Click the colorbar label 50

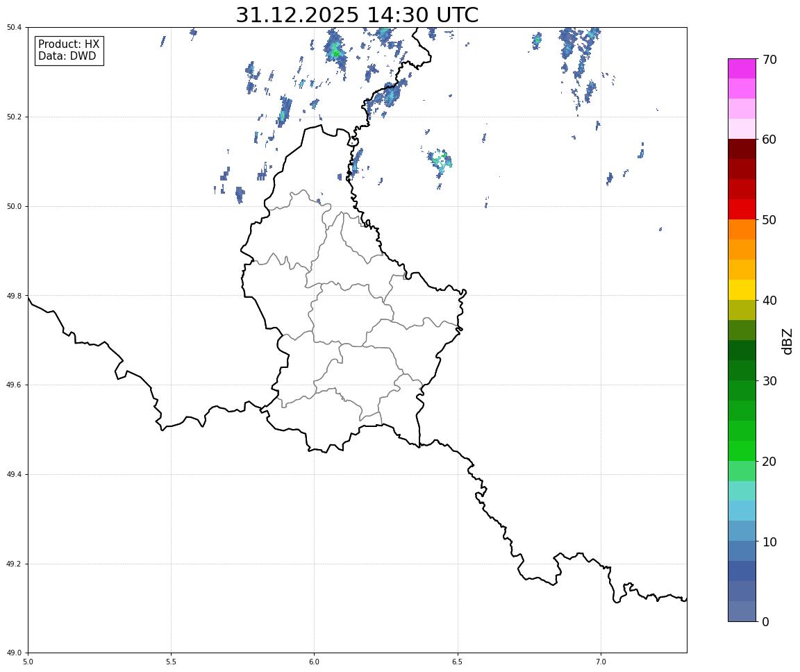click(x=769, y=220)
